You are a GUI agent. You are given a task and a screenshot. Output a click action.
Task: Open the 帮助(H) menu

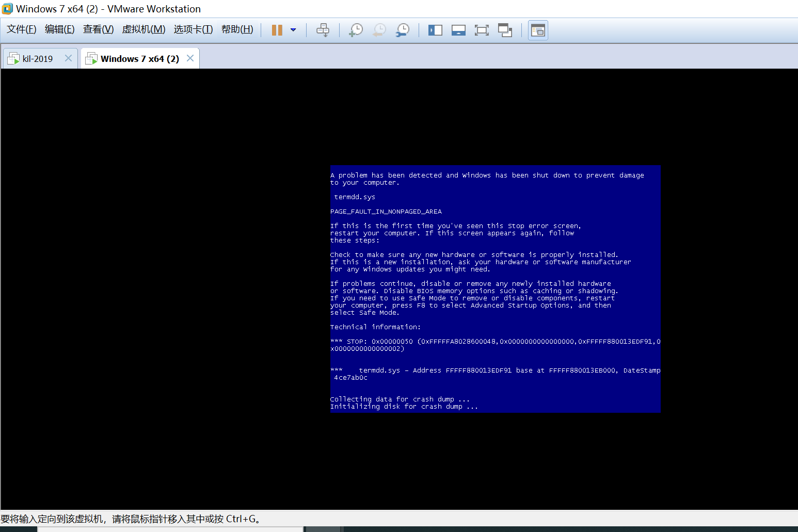(237, 29)
